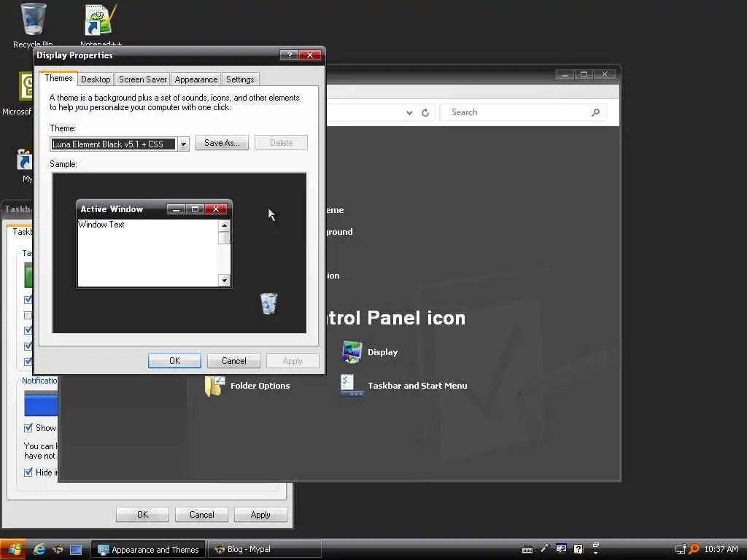Viewport: 747px width, 560px height.
Task: Open the Recycle Bin desktop icon
Action: (33, 20)
